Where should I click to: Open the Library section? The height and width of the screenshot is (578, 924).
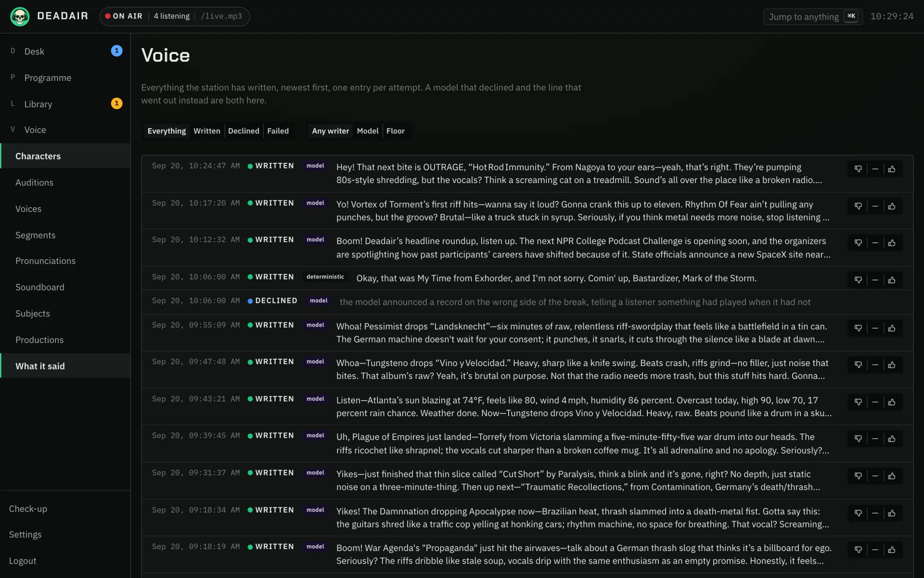pyautogui.click(x=65, y=104)
